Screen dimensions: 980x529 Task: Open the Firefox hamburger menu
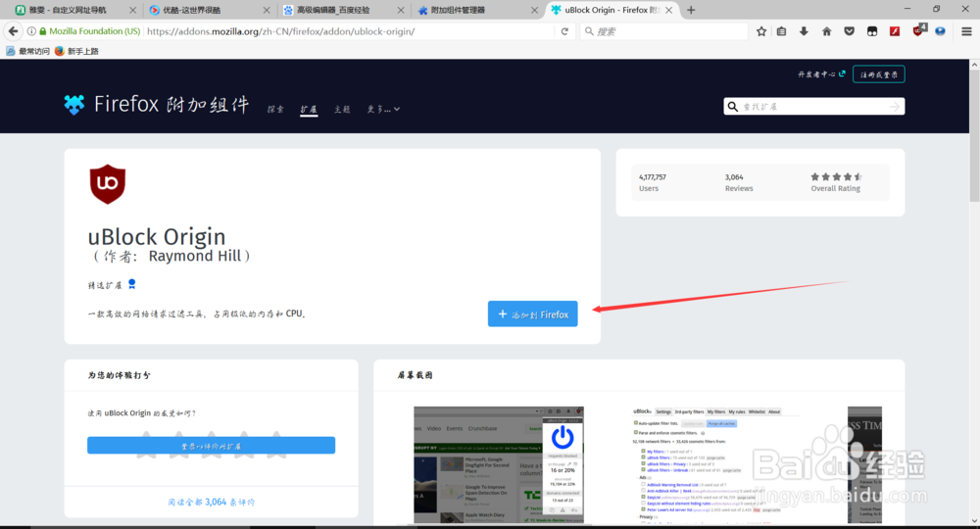point(966,31)
